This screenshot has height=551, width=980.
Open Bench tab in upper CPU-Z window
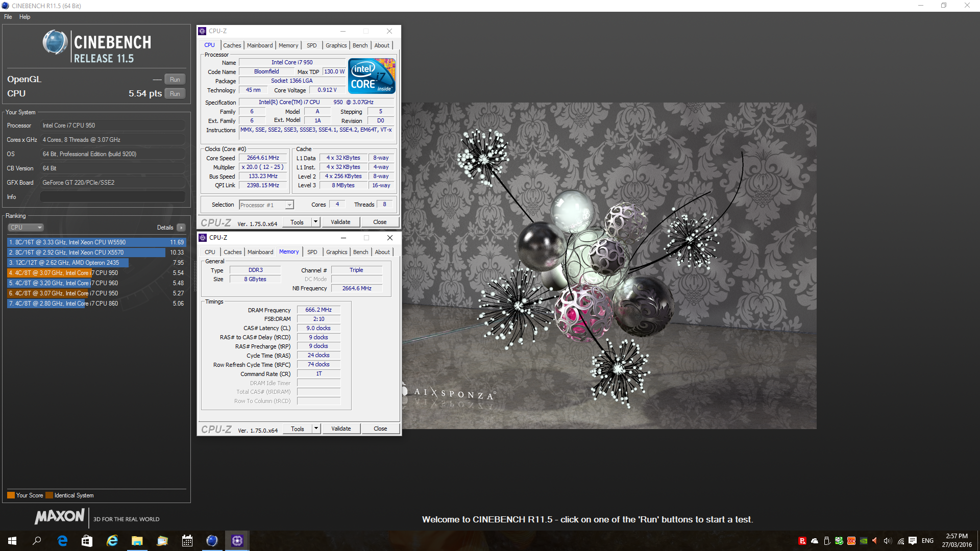[x=360, y=45]
